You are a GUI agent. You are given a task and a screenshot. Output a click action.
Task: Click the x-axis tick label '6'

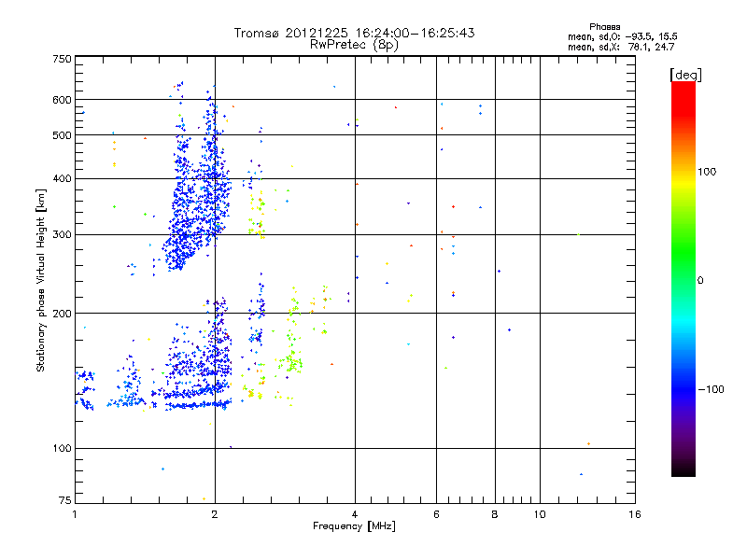pyautogui.click(x=436, y=514)
